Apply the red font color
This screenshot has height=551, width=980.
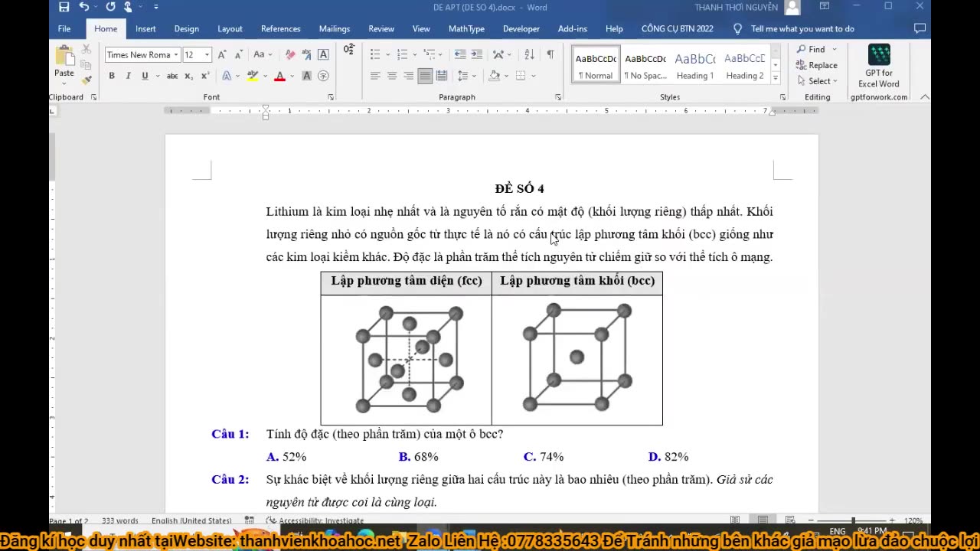click(x=279, y=76)
